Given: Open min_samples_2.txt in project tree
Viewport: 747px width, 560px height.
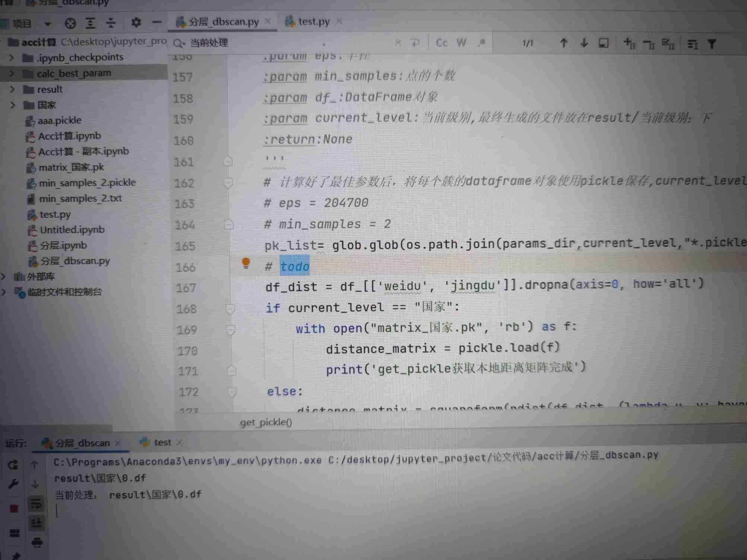Looking at the screenshot, I should (x=80, y=198).
